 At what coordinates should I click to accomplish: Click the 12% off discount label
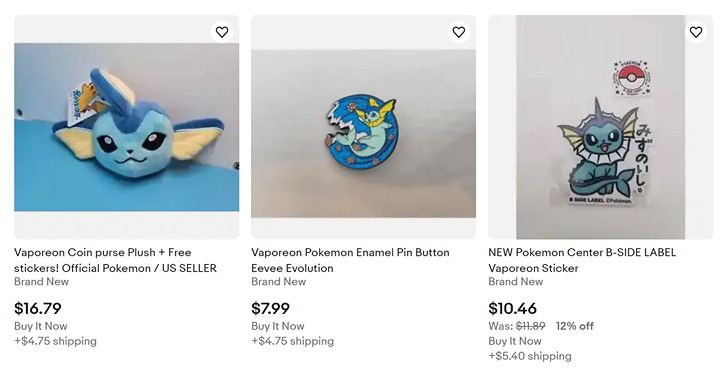click(x=574, y=326)
